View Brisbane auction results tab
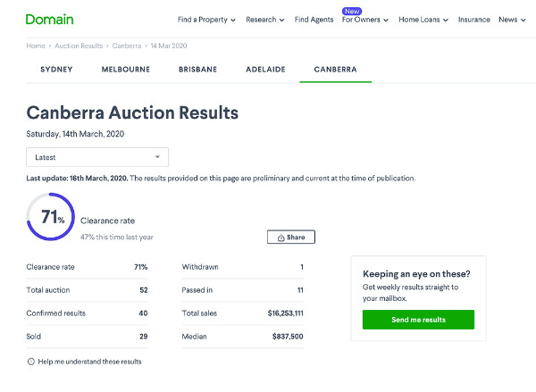This screenshot has width=536, height=392. [197, 69]
